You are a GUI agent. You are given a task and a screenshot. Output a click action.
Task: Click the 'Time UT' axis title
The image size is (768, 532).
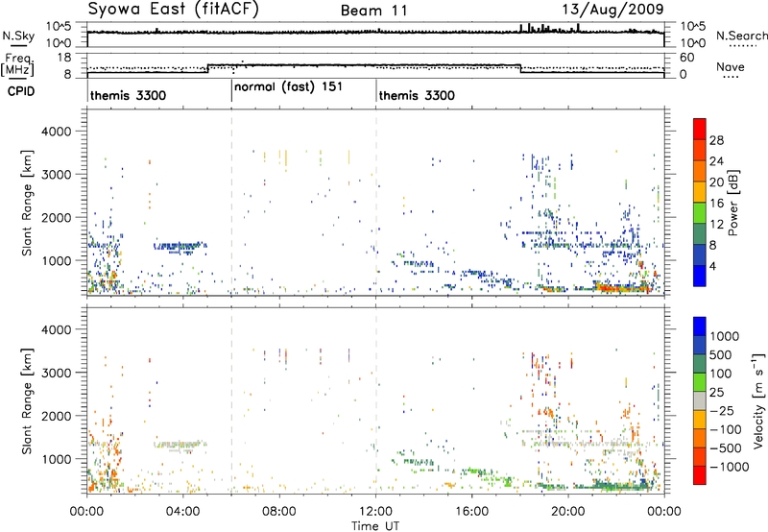pos(375,526)
